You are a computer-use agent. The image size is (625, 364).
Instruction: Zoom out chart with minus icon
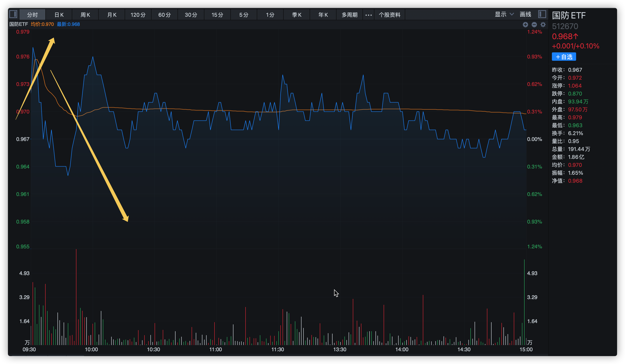tap(534, 24)
